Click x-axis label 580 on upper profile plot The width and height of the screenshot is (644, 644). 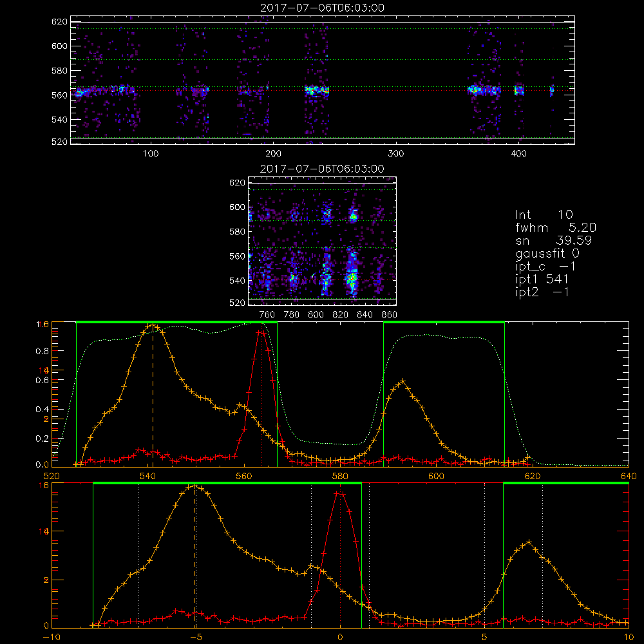click(340, 476)
